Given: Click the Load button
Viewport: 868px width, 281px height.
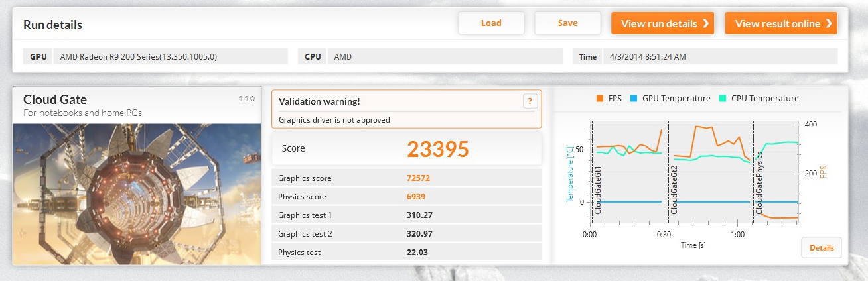Looking at the screenshot, I should click(491, 23).
